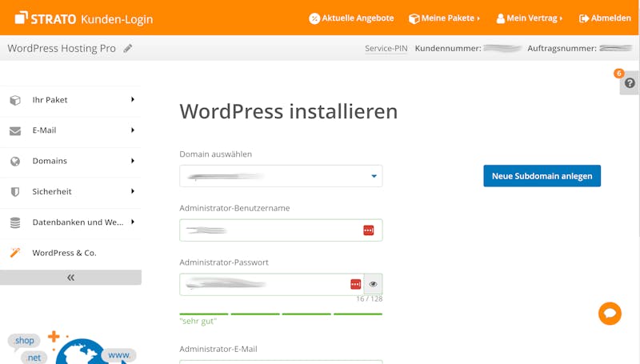Edit package name with pencil icon
Viewport: 640px width, 364px height.
pyautogui.click(x=128, y=48)
